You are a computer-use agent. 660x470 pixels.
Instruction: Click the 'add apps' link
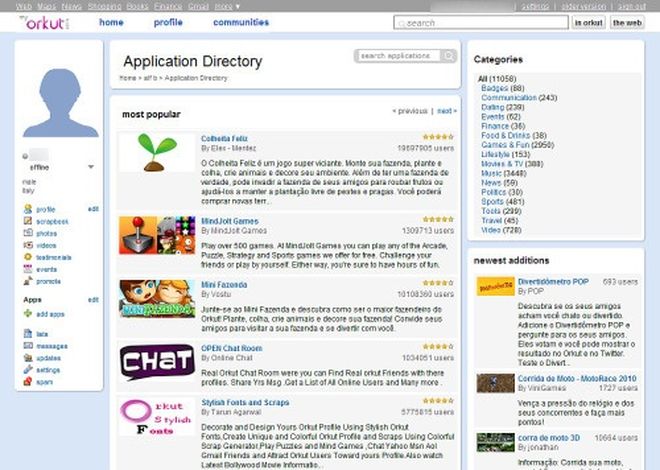coord(50,314)
